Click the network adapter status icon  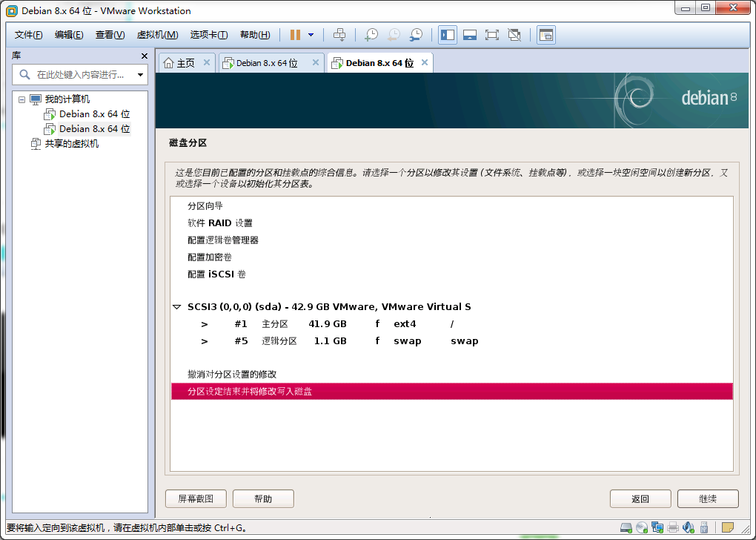coord(657,527)
